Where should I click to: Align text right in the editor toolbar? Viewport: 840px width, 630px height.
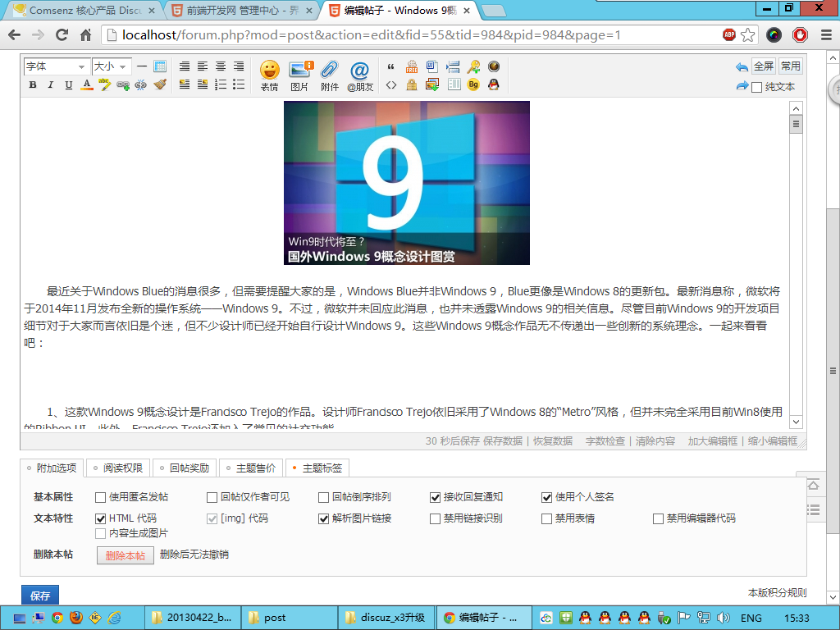click(239, 66)
